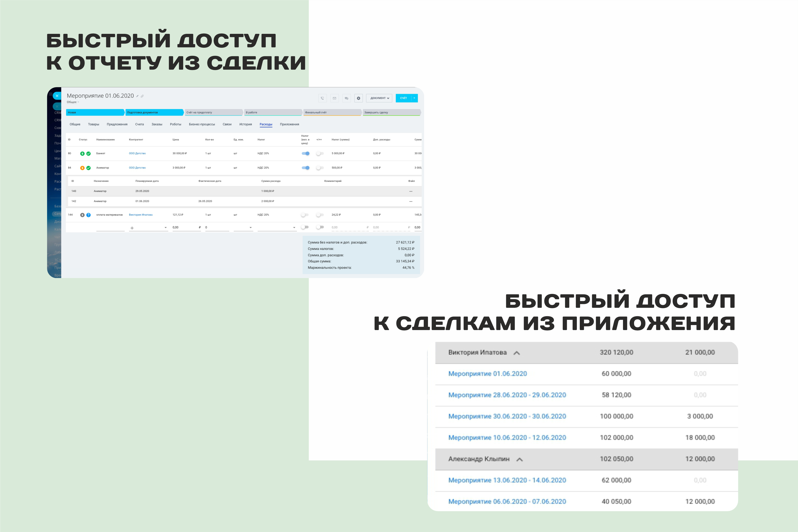Screen dimensions: 798x532
Task: Expand the arrow next to СЧЁТ button
Action: pyautogui.click(x=414, y=98)
